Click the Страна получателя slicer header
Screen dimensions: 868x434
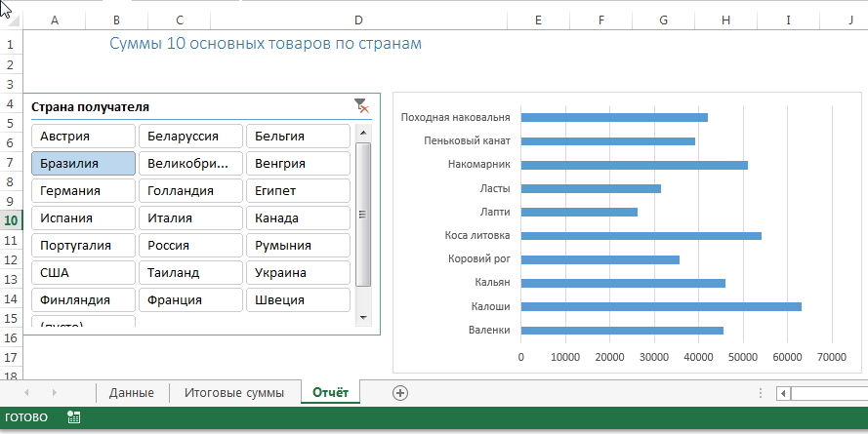(90, 106)
